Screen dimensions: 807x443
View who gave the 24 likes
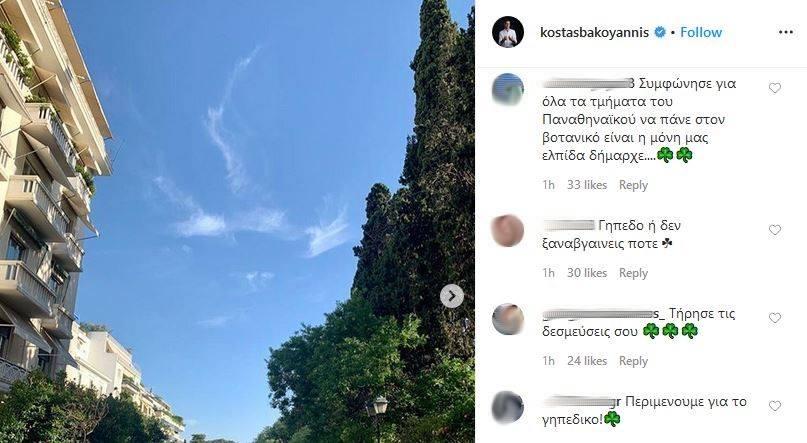587,361
